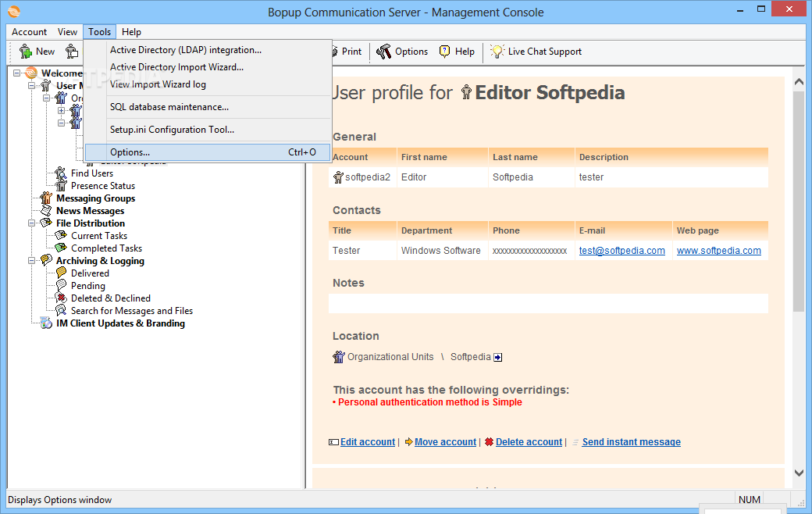This screenshot has width=812, height=514.
Task: Click the New account toolbar icon
Action: (25, 52)
